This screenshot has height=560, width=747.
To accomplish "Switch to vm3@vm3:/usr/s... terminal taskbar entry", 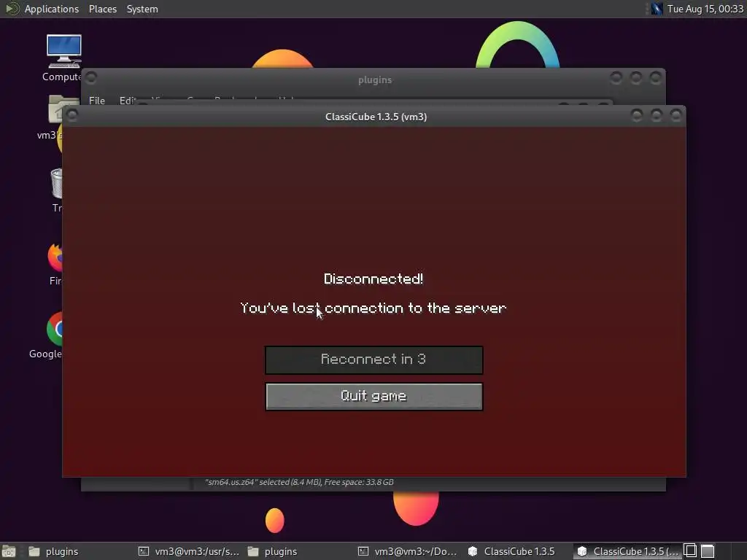I will click(189, 551).
